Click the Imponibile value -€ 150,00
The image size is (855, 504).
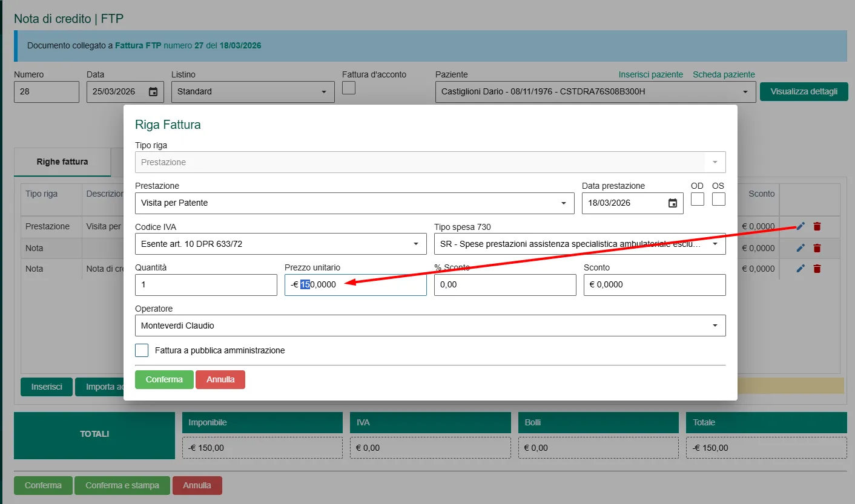point(262,448)
